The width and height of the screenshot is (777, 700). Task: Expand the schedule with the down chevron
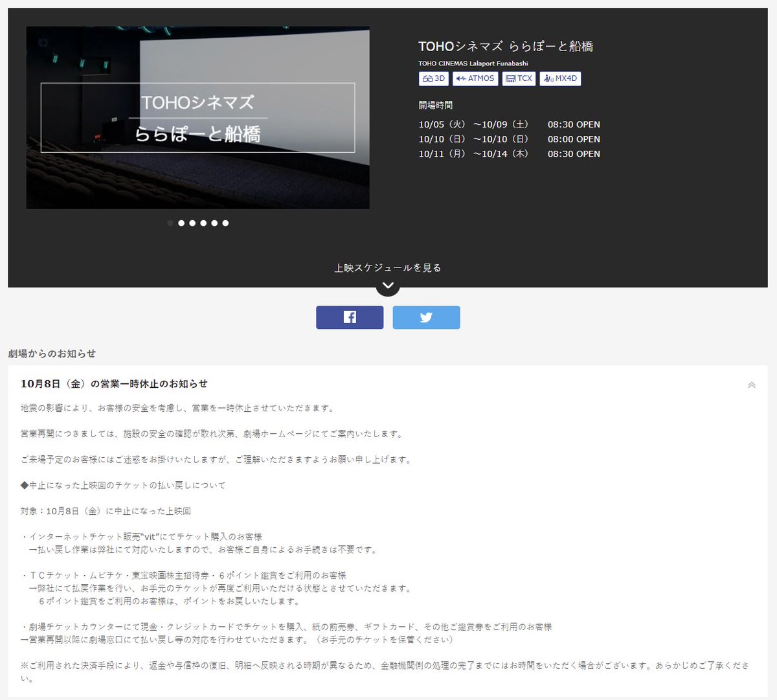click(388, 285)
